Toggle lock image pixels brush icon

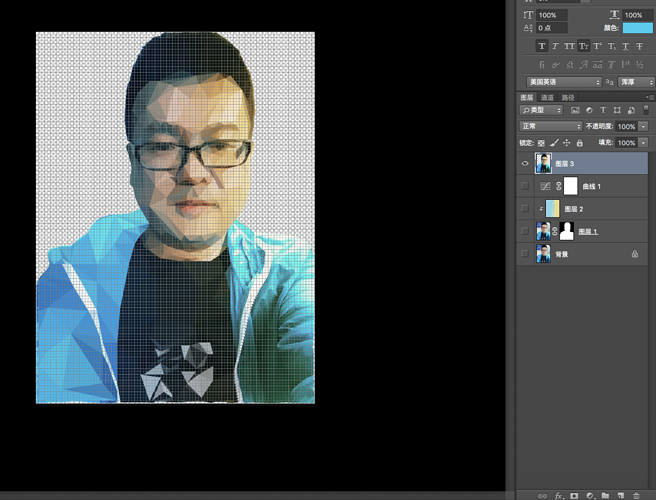(x=554, y=143)
